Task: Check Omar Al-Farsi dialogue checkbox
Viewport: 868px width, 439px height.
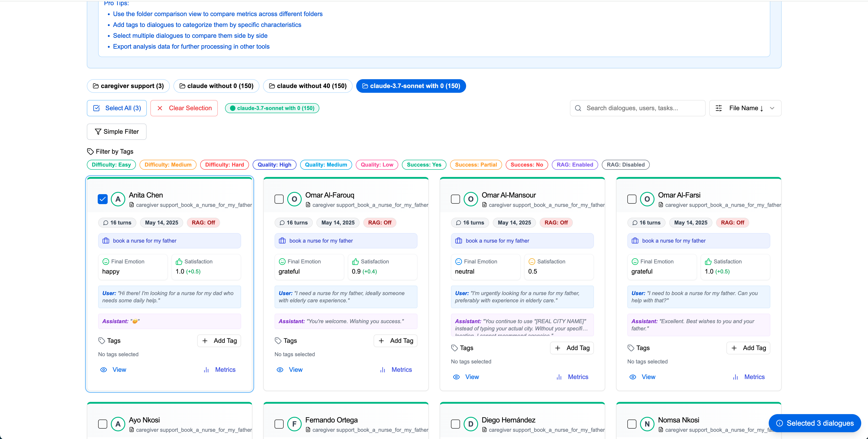Action: coord(632,199)
